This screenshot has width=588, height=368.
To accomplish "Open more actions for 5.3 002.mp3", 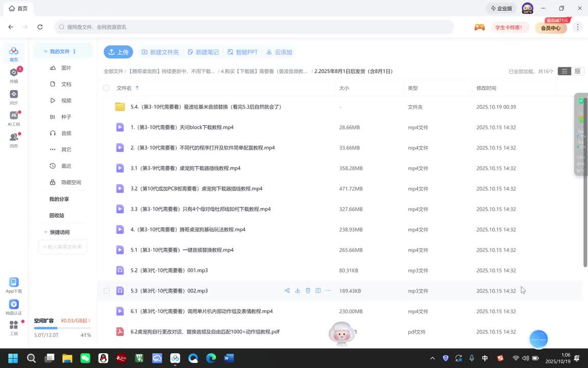I will click(328, 291).
